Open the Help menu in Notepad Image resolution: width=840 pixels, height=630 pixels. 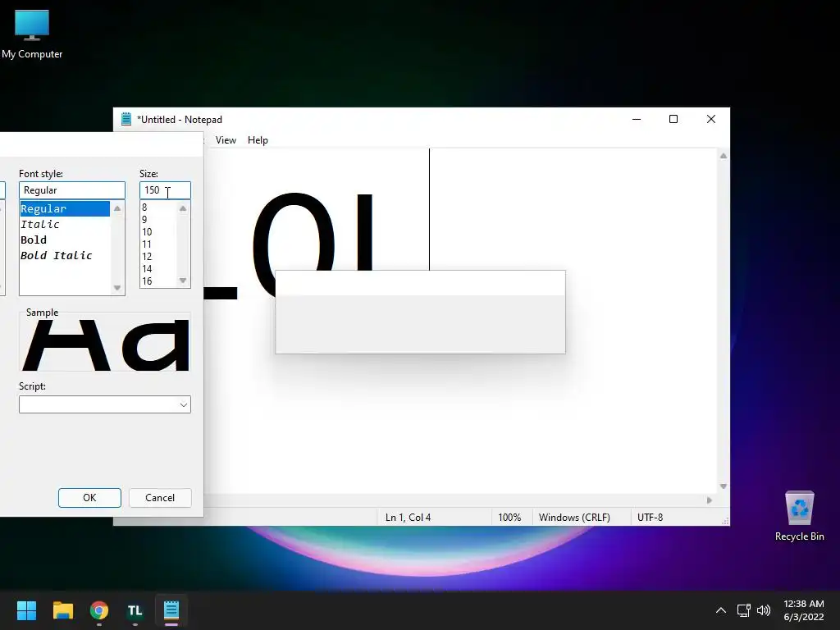pos(258,139)
